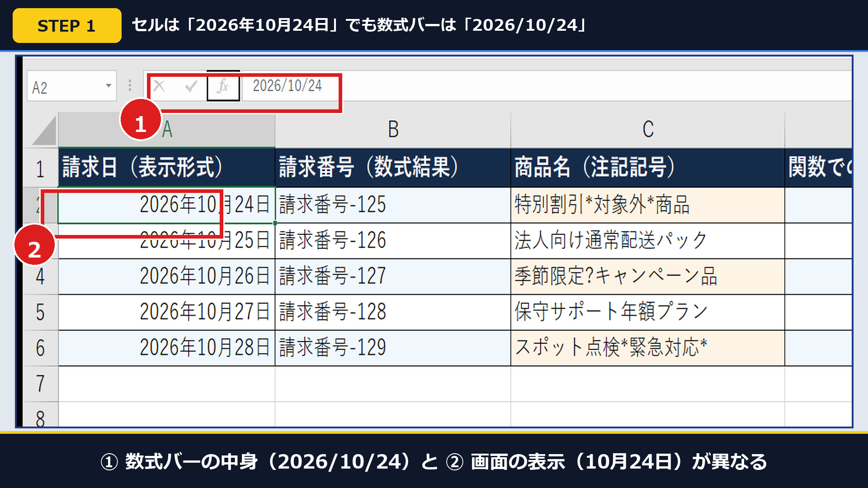868x488 pixels.
Task: Click cell 請求番号-128
Action: click(x=393, y=312)
